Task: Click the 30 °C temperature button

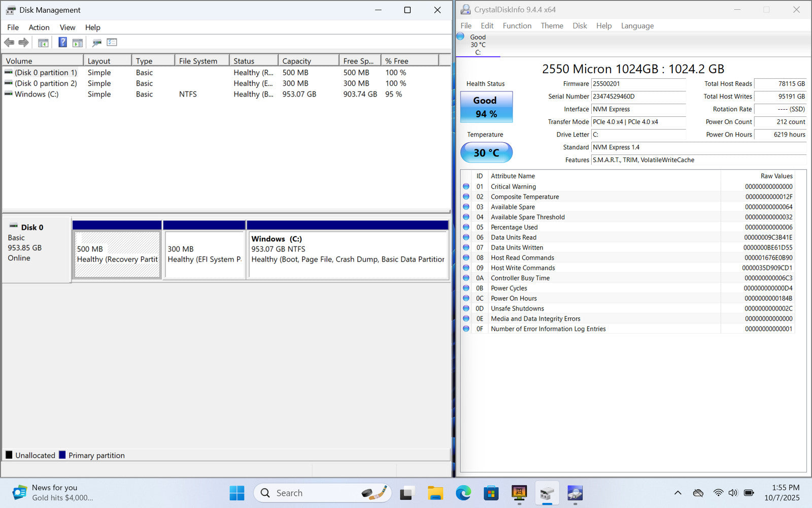Action: click(x=486, y=152)
